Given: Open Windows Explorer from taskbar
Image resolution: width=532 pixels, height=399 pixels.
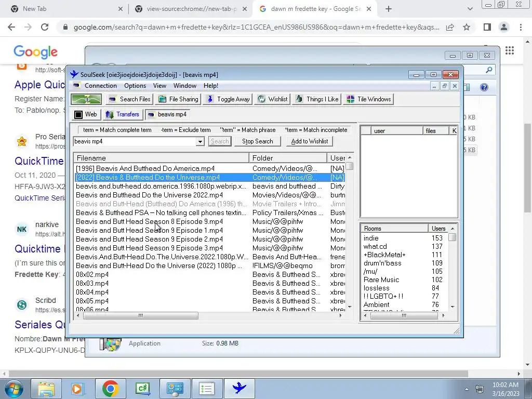Looking at the screenshot, I should (x=46, y=389).
